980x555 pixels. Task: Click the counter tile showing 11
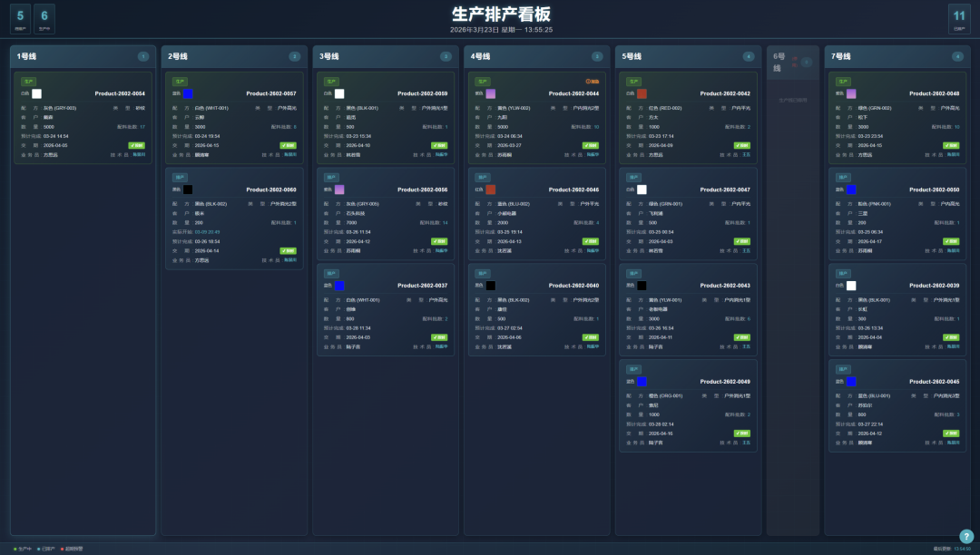tap(958, 18)
